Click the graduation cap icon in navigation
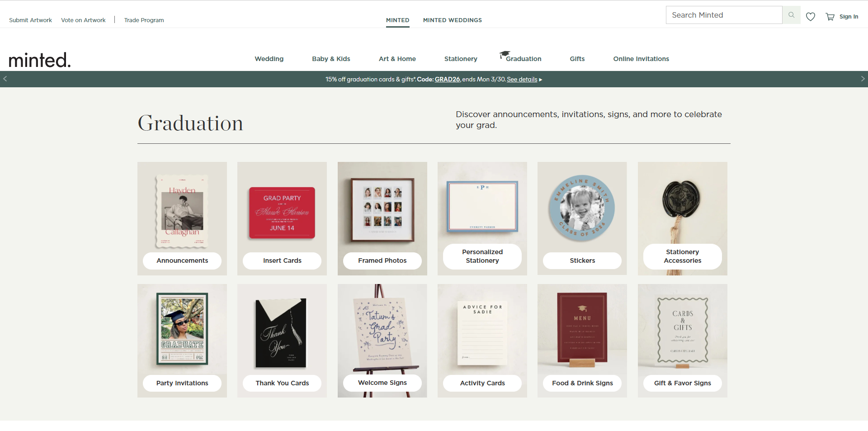868x431 pixels. point(505,55)
